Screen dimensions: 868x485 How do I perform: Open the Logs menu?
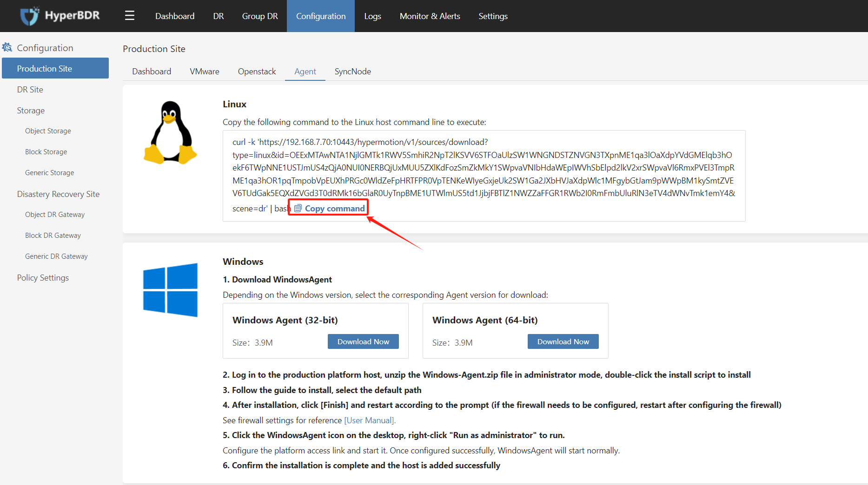click(x=372, y=16)
